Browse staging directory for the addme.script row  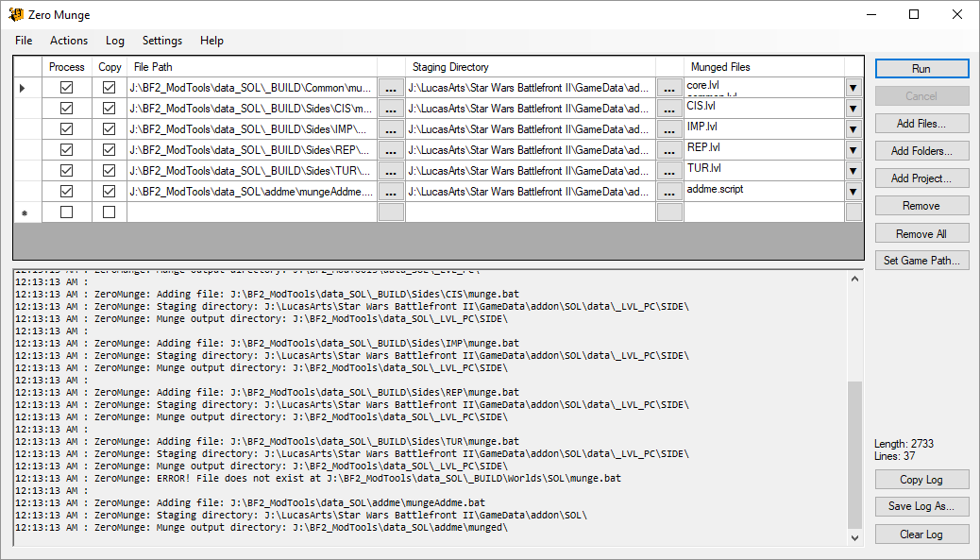[x=669, y=192]
